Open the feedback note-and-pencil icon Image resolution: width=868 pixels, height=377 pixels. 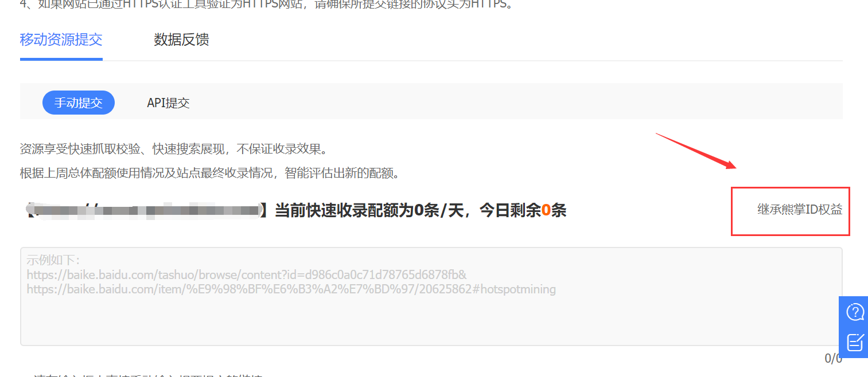(x=855, y=341)
